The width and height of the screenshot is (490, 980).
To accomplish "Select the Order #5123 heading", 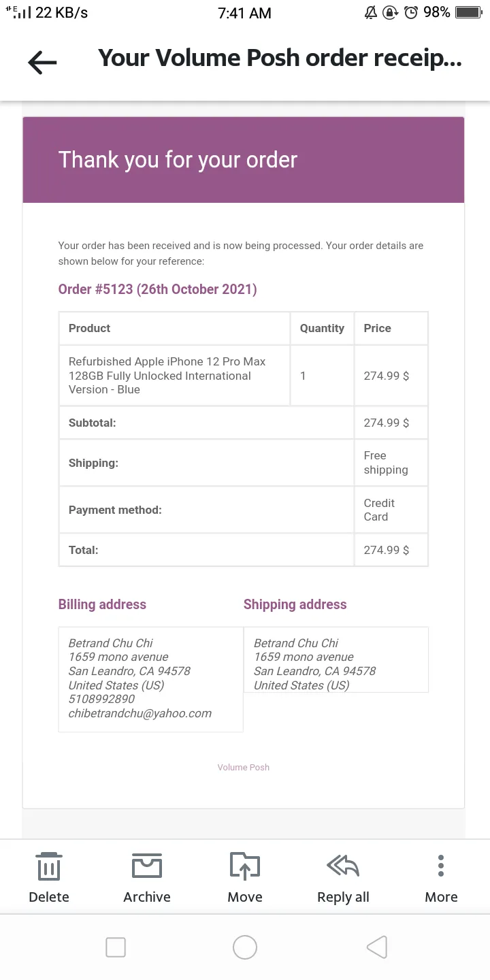I will click(158, 289).
